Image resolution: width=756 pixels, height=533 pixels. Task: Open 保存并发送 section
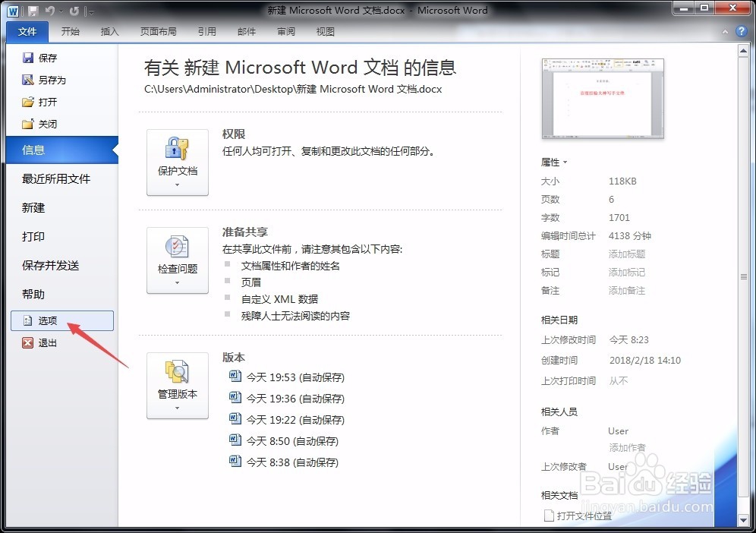pos(51,266)
